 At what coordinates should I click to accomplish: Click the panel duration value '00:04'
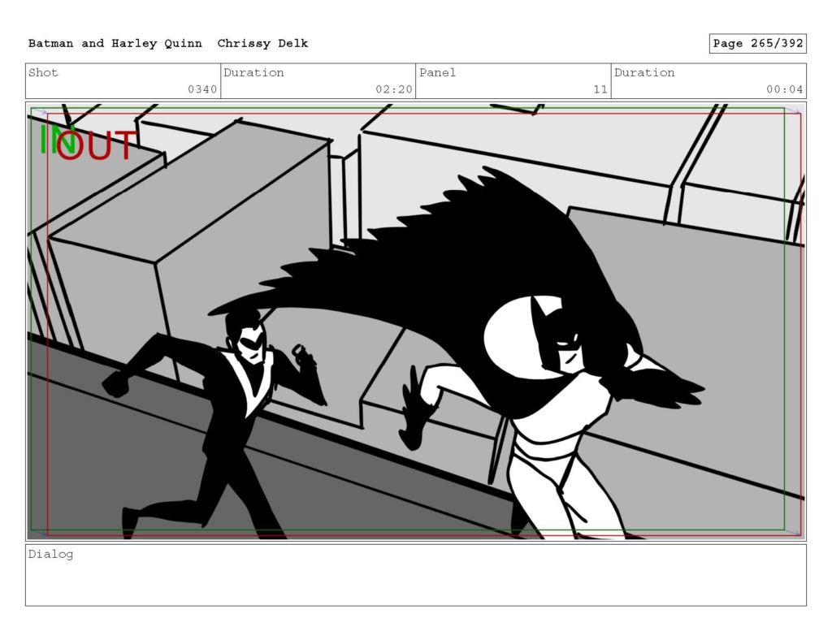(784, 89)
